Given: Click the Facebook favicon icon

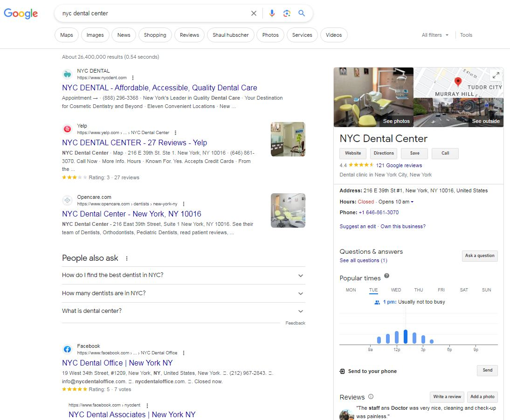Looking at the screenshot, I should point(67,349).
